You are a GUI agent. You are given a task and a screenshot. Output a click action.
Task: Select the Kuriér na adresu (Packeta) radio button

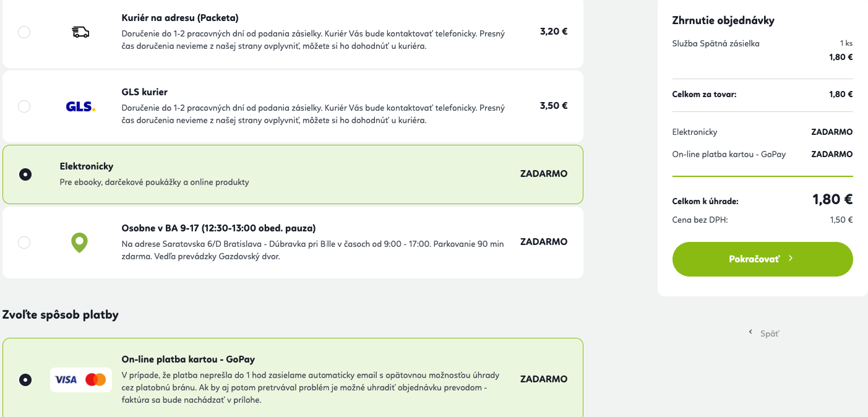click(24, 32)
